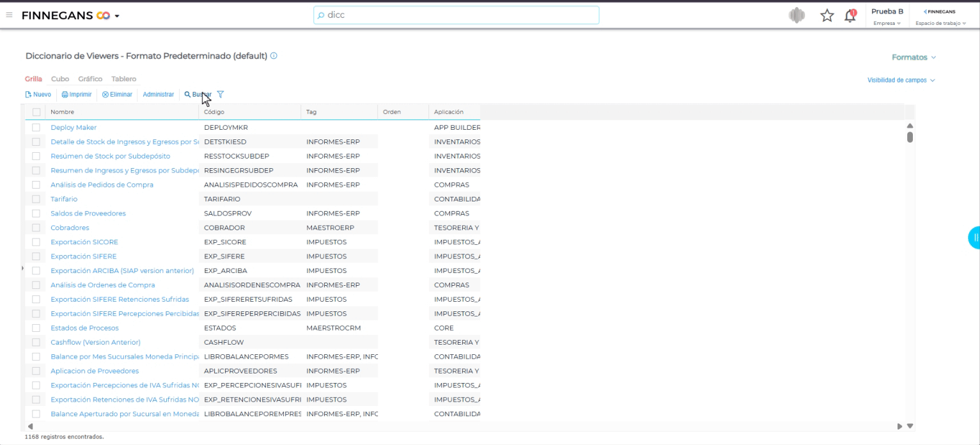Open the filter funnel icon in the toolbar
The height and width of the screenshot is (445, 980).
coord(219,94)
